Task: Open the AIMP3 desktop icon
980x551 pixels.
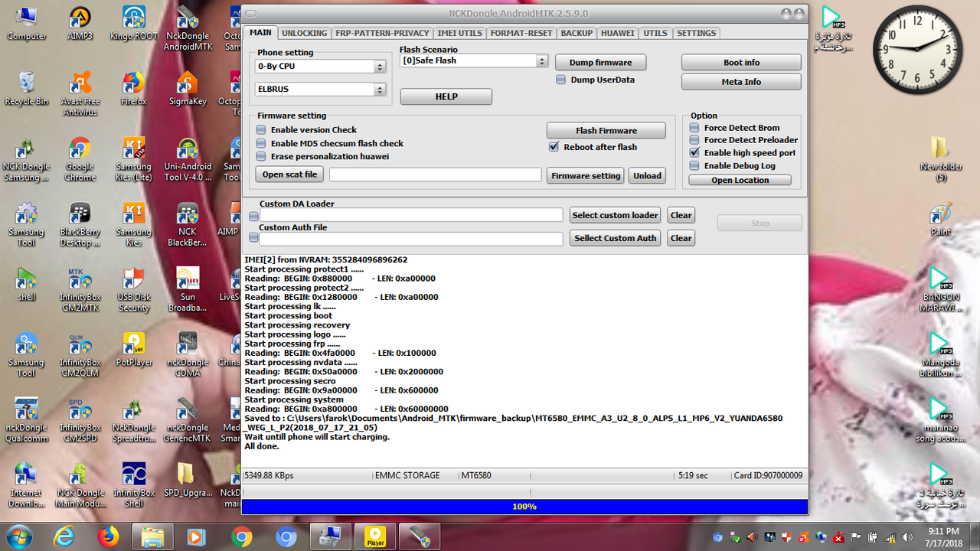Action: tap(80, 23)
